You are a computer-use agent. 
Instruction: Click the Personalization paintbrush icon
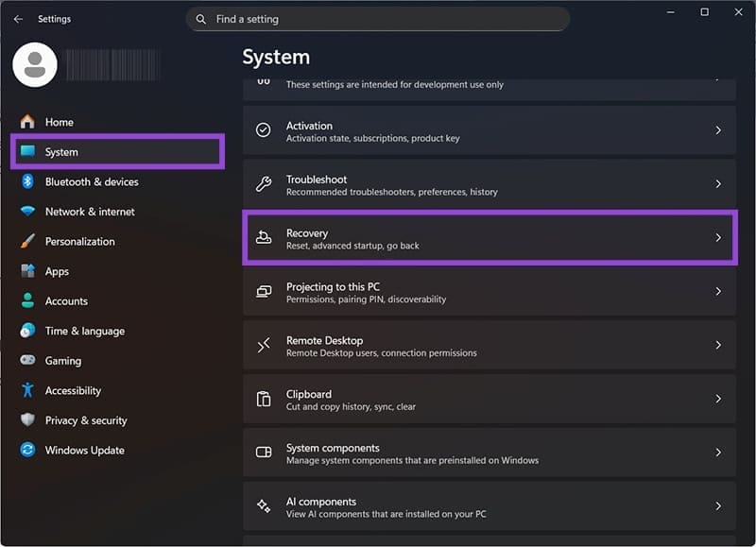point(27,241)
